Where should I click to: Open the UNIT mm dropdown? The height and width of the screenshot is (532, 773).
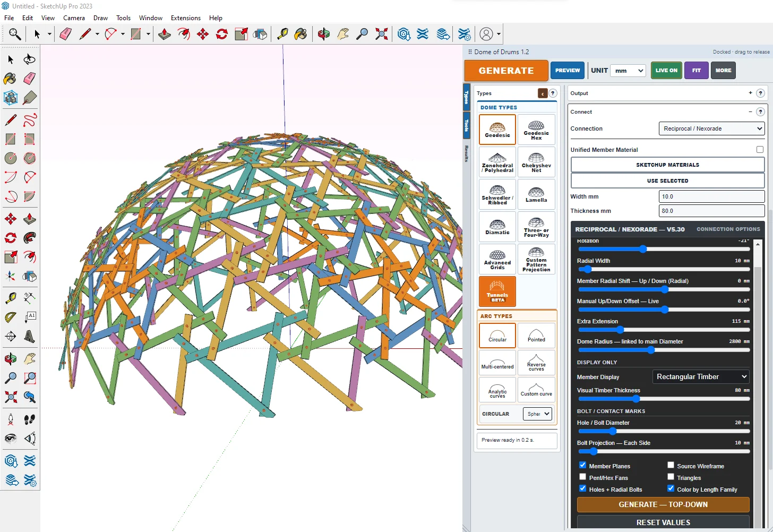tap(628, 71)
